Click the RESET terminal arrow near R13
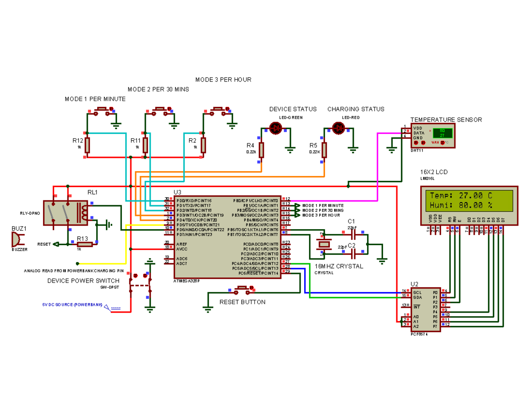 point(56,244)
